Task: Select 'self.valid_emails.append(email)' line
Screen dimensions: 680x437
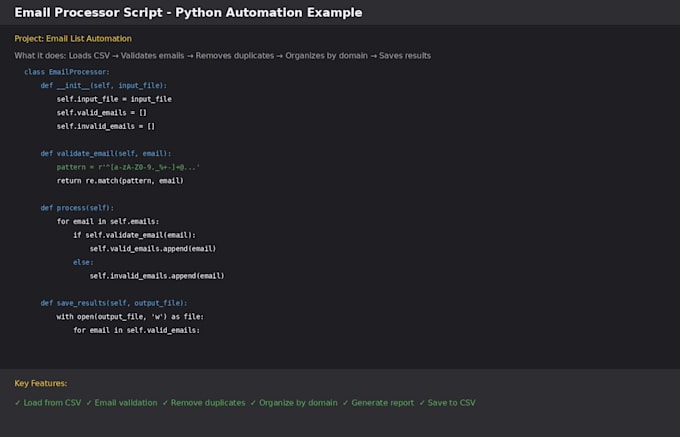Action: click(153, 249)
